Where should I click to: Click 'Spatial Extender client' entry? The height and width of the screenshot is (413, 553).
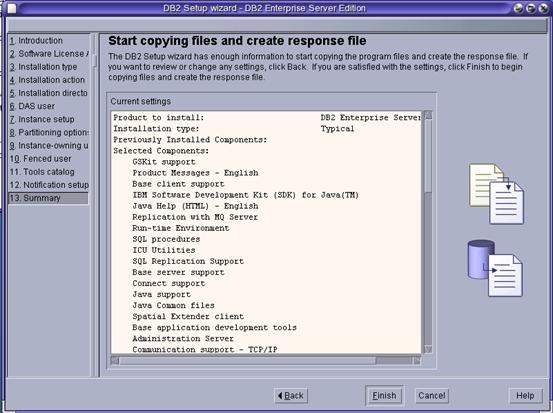pyautogui.click(x=188, y=316)
